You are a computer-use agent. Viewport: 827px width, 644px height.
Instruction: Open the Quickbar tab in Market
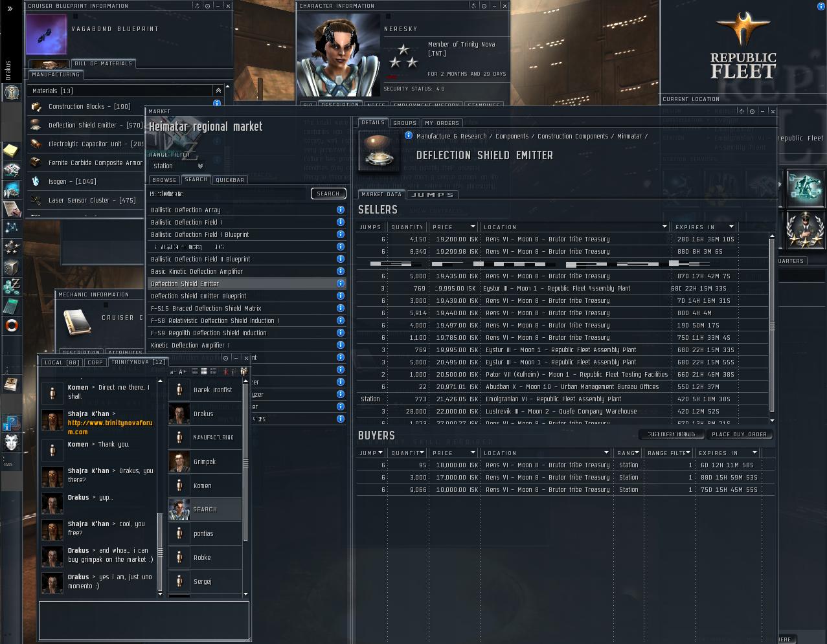click(230, 180)
